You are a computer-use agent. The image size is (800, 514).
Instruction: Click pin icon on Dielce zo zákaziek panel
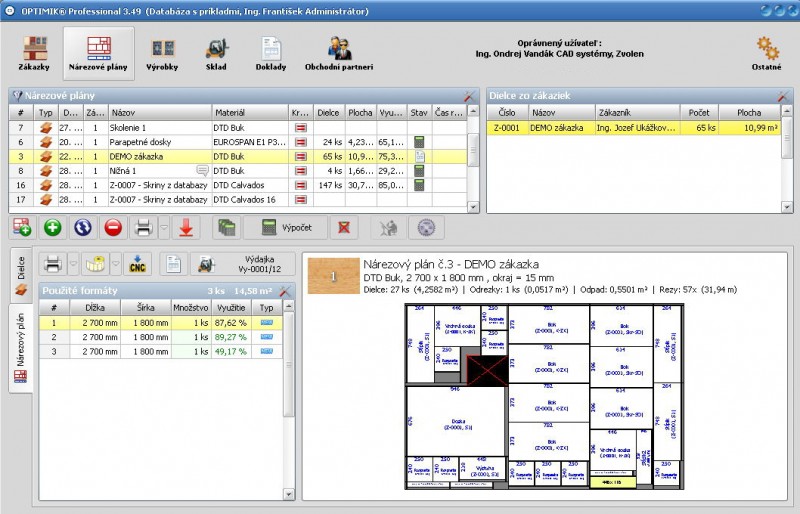point(783,96)
